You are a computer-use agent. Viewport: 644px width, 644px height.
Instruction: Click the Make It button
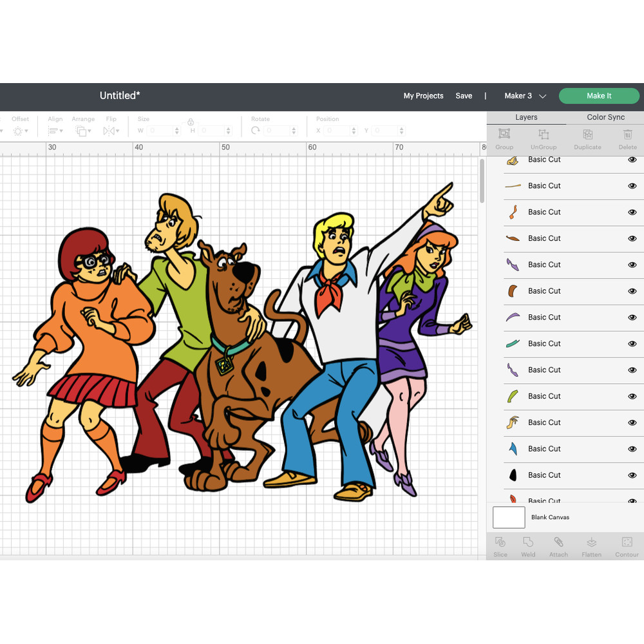[599, 96]
